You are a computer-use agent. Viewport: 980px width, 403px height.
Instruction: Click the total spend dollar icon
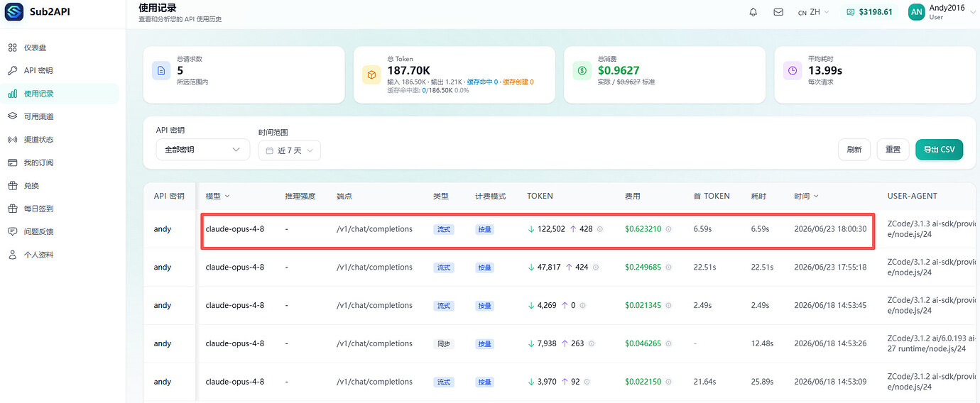click(582, 70)
